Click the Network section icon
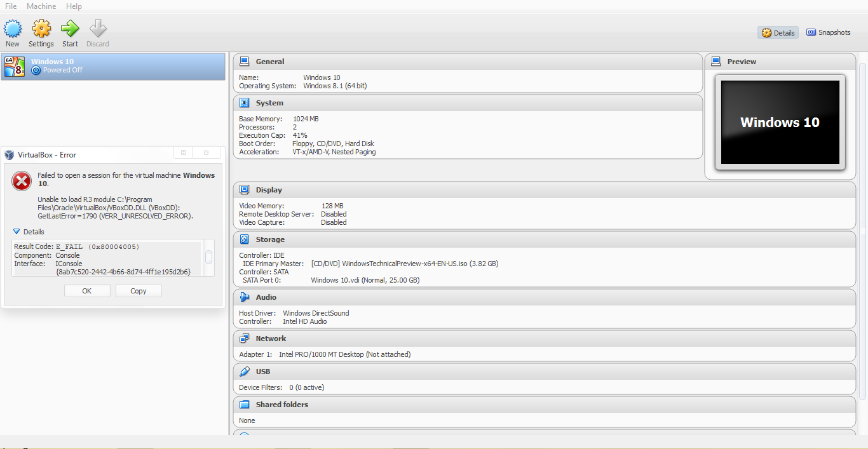The image size is (868, 449). [x=245, y=338]
